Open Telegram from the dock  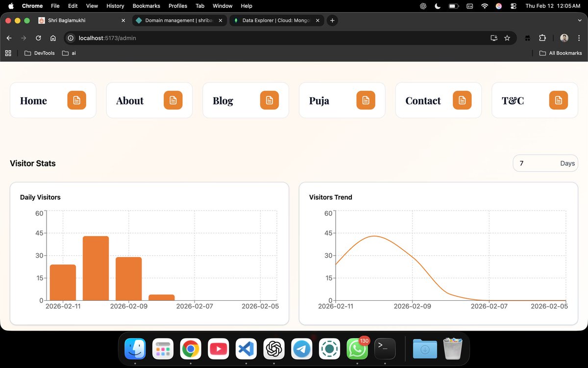coord(302,349)
